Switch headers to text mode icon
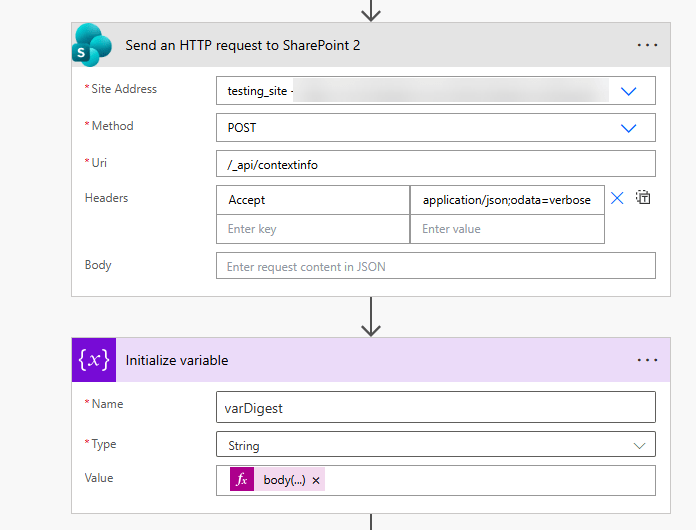 click(644, 198)
